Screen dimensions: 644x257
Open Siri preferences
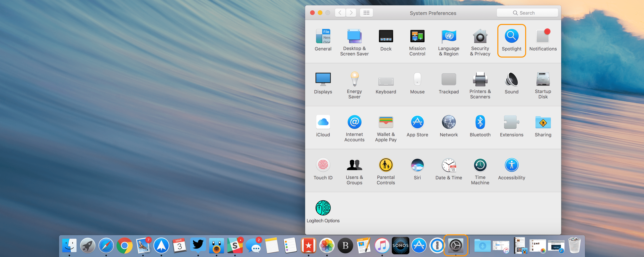pyautogui.click(x=417, y=165)
